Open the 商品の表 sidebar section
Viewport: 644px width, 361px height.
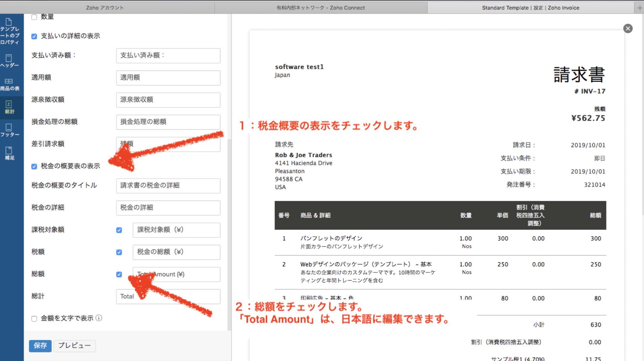10,84
